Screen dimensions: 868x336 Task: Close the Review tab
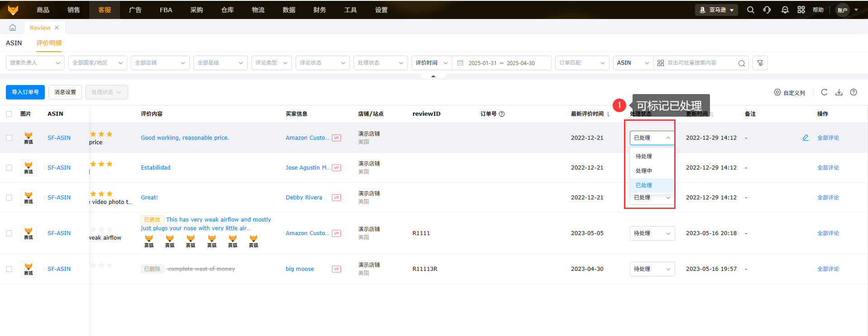click(x=57, y=28)
